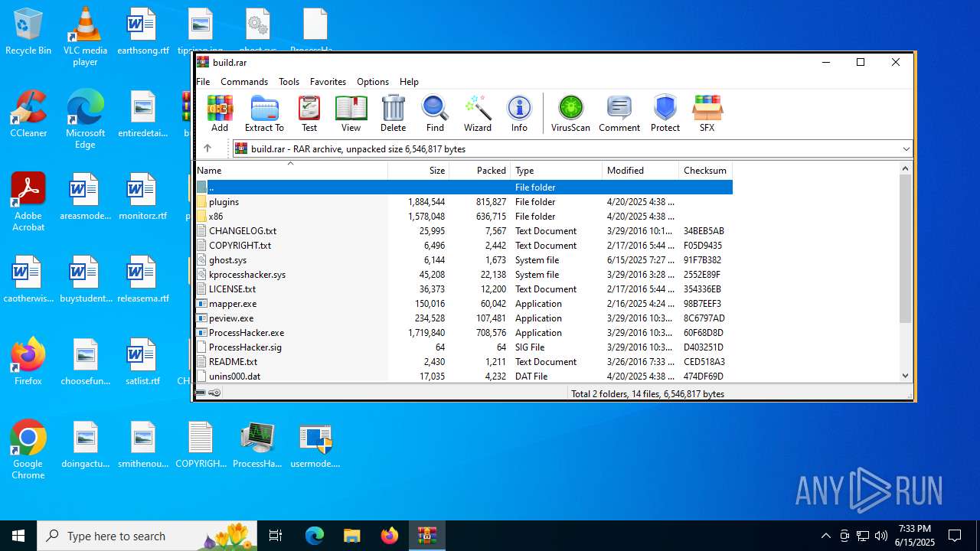This screenshot has width=980, height=551.
Task: Sort by Modified column header
Action: [640, 170]
